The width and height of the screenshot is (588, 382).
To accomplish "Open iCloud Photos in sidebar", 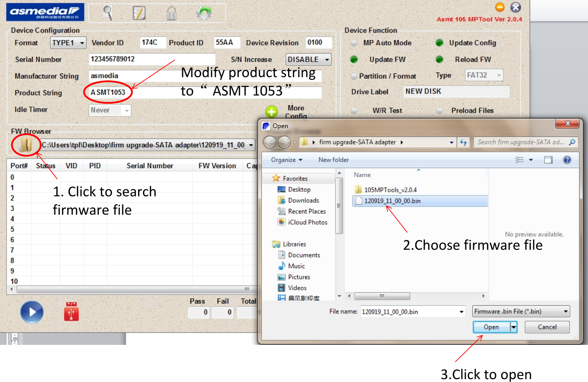I will pos(302,222).
